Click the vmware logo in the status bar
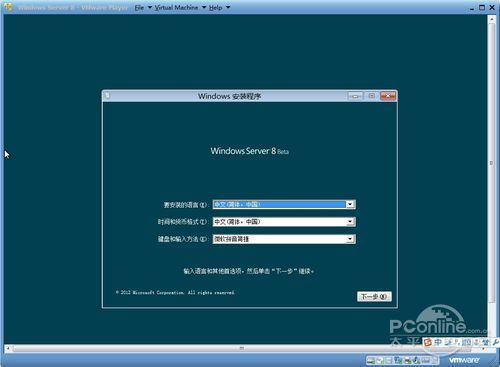Screen dimensions: 500x367 pos(464,360)
